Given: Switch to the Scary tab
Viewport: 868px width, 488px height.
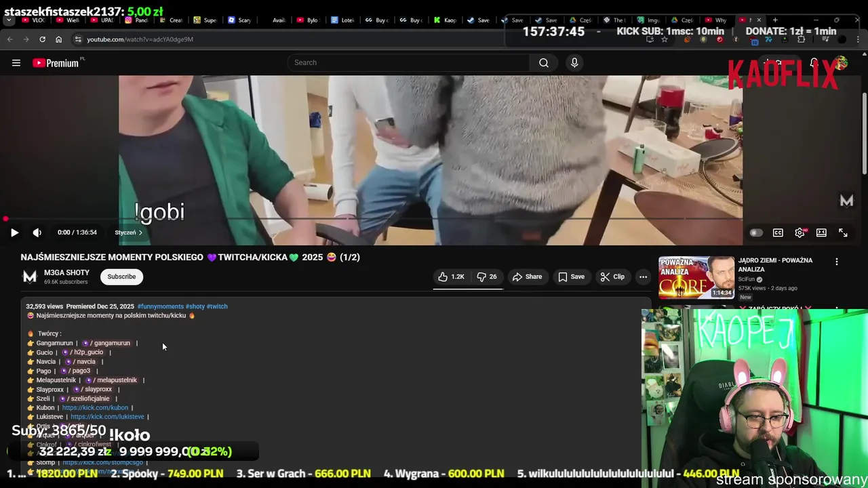Looking at the screenshot, I should coord(240,20).
